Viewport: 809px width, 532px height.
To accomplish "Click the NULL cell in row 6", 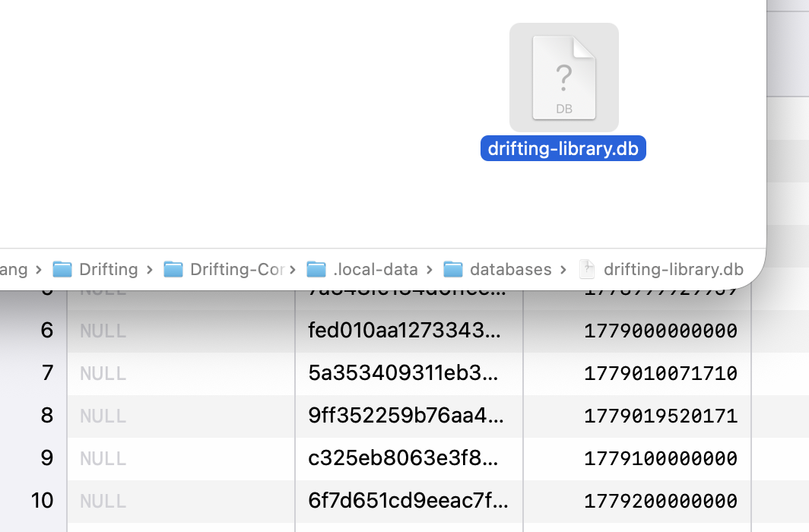I will (x=181, y=331).
